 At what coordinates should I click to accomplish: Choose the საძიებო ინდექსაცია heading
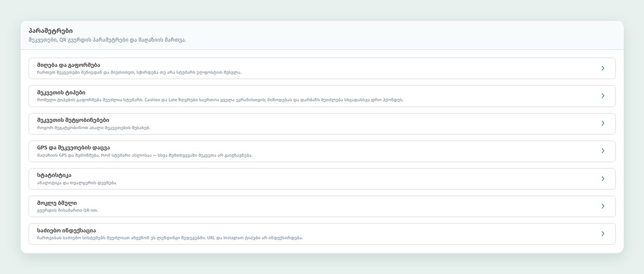click(67, 230)
